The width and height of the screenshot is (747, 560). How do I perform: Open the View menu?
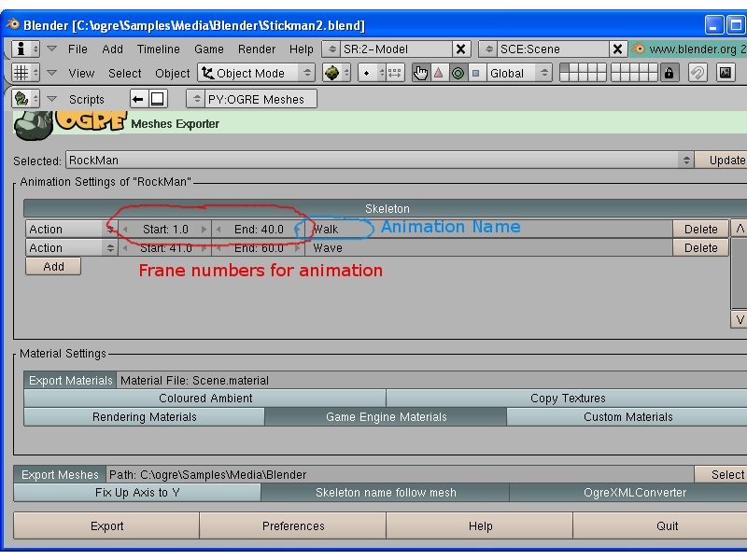click(x=81, y=74)
